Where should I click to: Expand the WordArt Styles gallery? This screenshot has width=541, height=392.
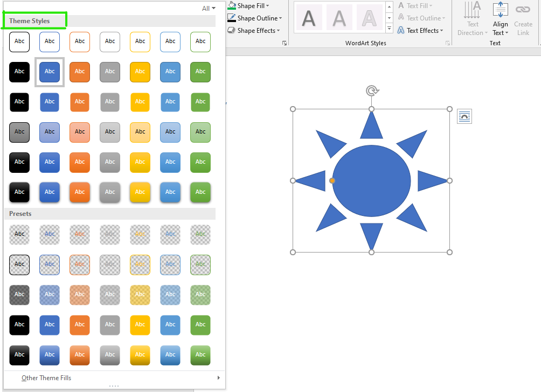pyautogui.click(x=389, y=29)
